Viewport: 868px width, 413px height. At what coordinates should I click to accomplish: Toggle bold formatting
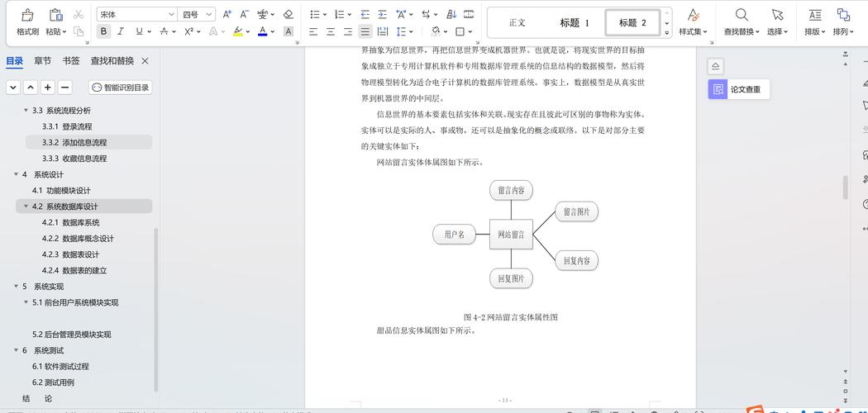point(103,31)
